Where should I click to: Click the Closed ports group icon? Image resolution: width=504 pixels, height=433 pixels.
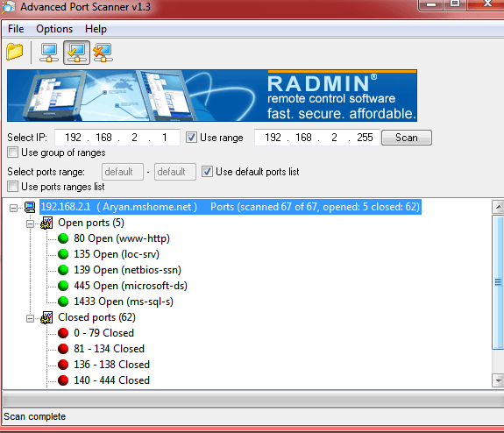(47, 317)
